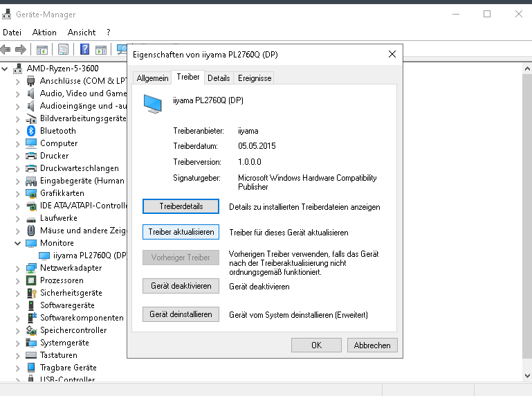Click the AMD-Ryzen-5-3600 computer root icon

(18, 69)
